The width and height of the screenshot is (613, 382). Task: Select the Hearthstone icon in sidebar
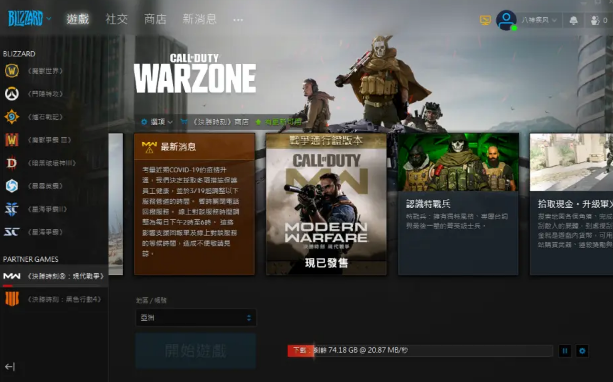12,117
